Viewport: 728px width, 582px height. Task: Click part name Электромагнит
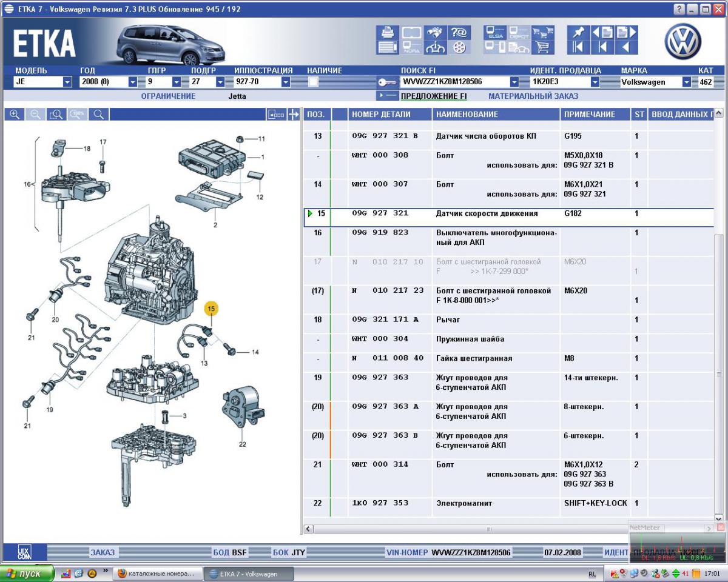[x=464, y=503]
